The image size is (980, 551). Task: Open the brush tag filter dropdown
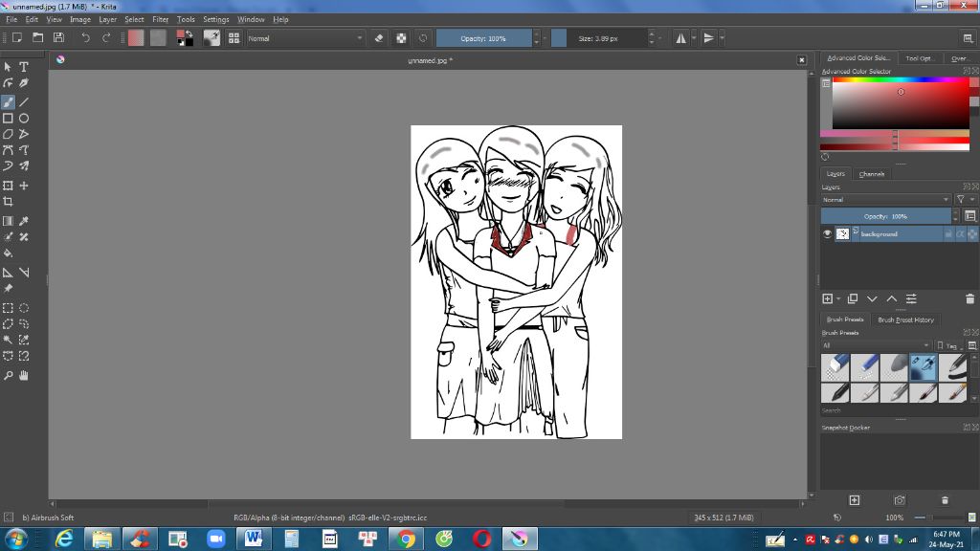click(x=876, y=345)
